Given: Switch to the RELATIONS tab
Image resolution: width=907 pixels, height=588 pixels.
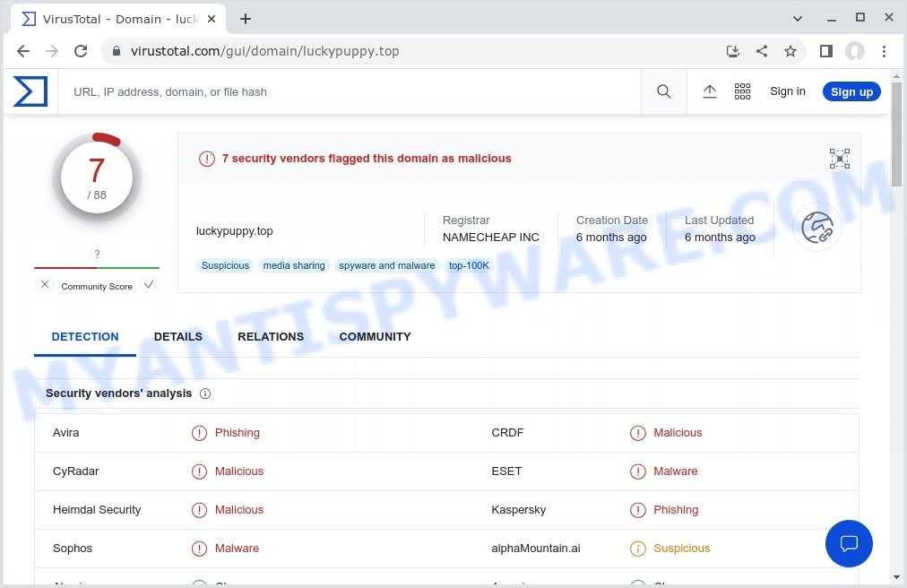Looking at the screenshot, I should [x=271, y=337].
